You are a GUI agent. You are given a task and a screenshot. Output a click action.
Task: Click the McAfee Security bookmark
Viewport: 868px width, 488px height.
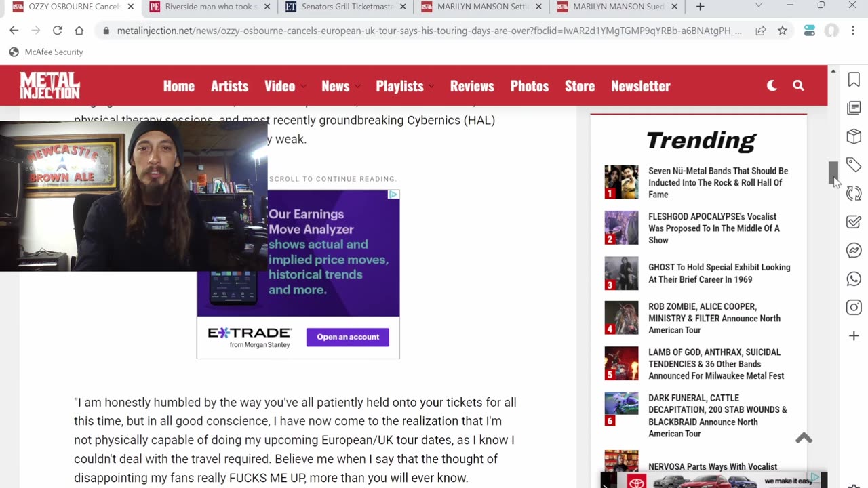coord(46,52)
